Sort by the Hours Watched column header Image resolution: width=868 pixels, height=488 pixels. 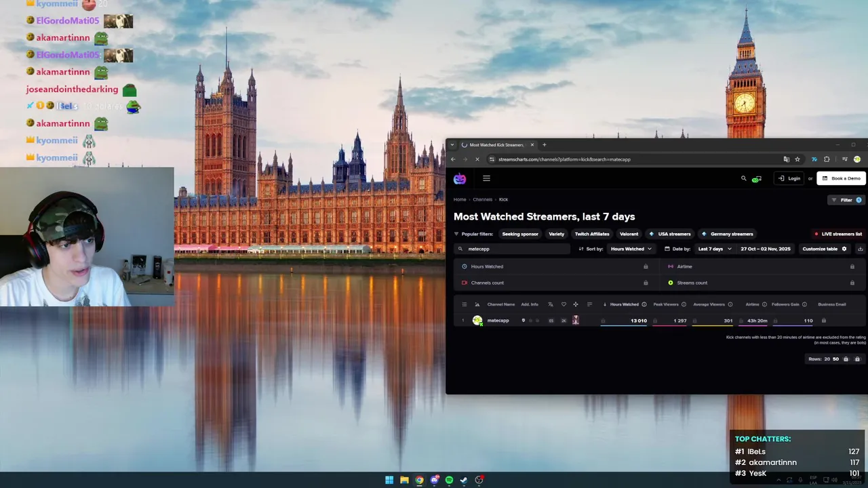click(x=625, y=304)
